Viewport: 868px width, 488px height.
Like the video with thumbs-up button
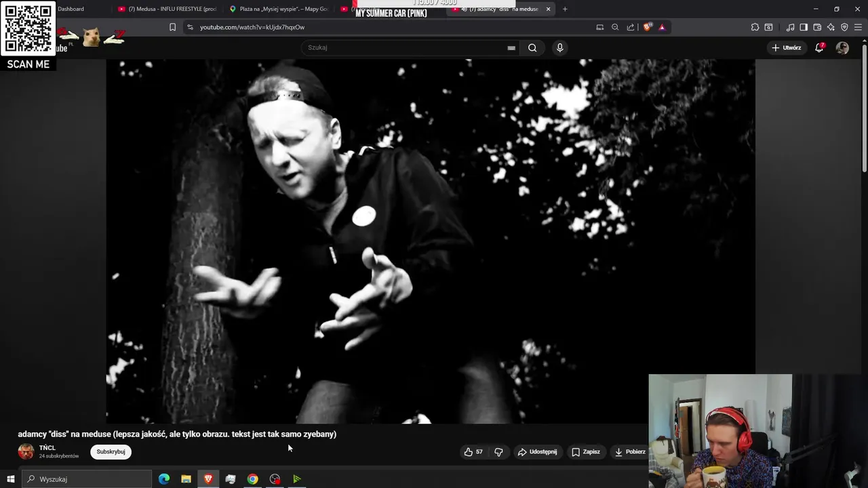coord(473,451)
